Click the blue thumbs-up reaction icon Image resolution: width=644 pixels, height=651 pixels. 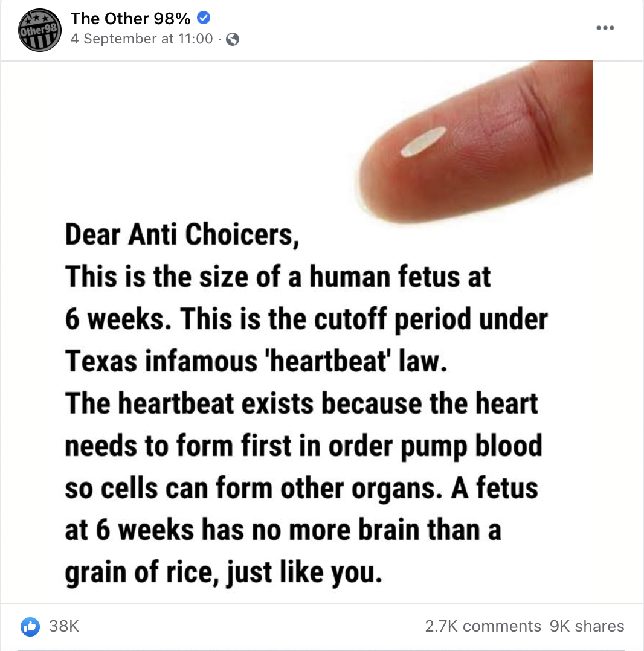(x=30, y=626)
